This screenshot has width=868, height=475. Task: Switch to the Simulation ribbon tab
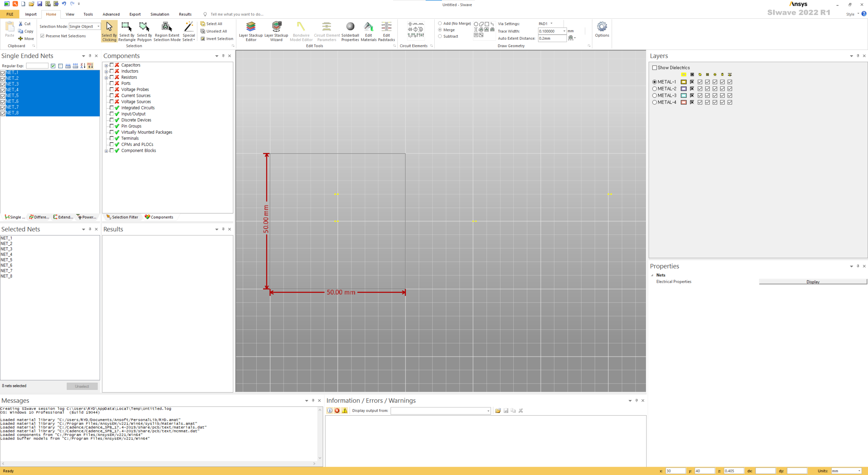tap(160, 14)
